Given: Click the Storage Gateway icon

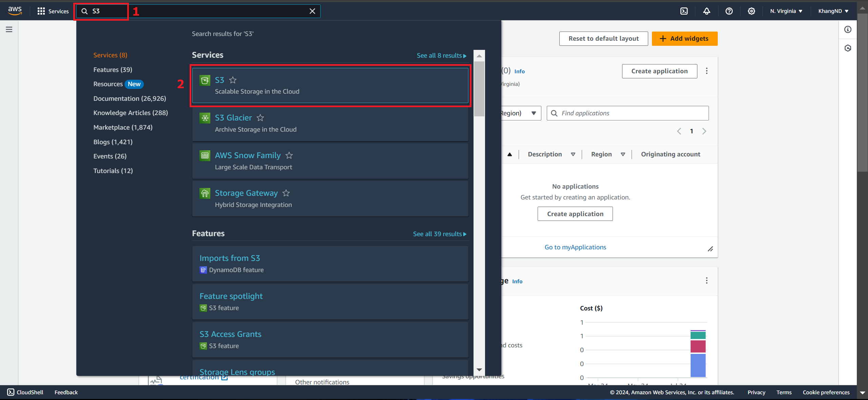Looking at the screenshot, I should tap(205, 193).
